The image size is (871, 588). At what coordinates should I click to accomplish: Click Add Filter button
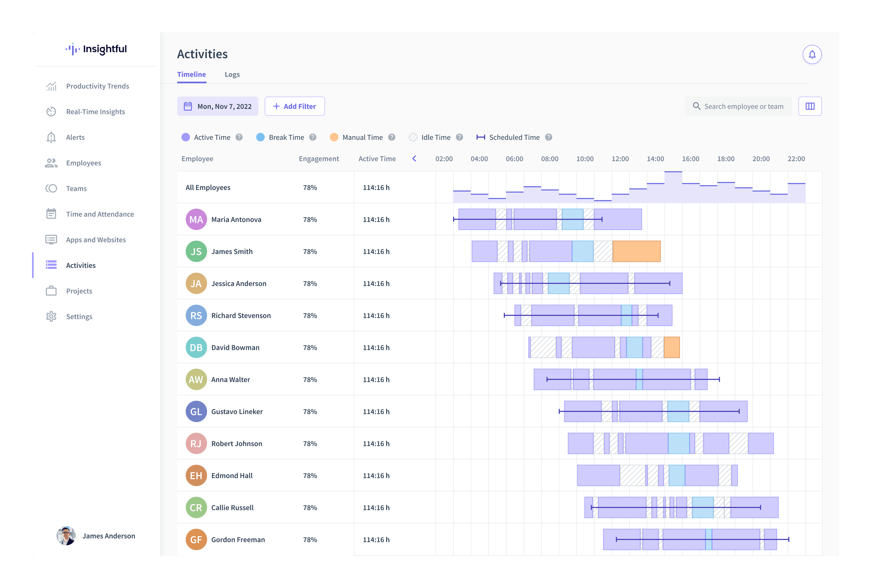click(295, 106)
